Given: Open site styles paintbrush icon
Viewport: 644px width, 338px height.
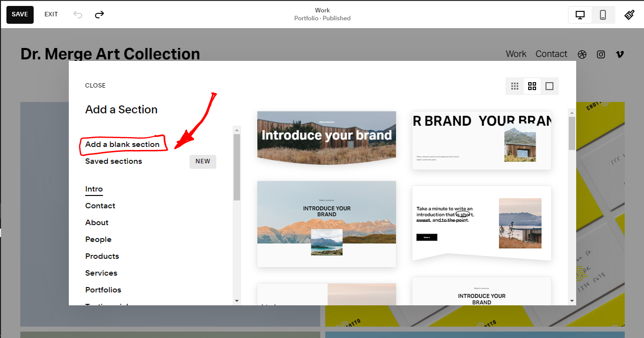Looking at the screenshot, I should pos(629,15).
